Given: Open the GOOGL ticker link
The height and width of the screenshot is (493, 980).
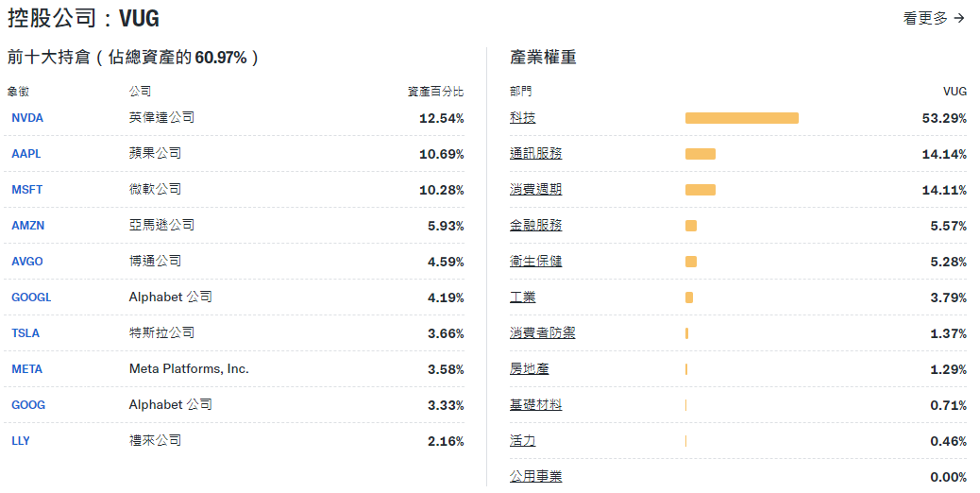Looking at the screenshot, I should [x=31, y=297].
